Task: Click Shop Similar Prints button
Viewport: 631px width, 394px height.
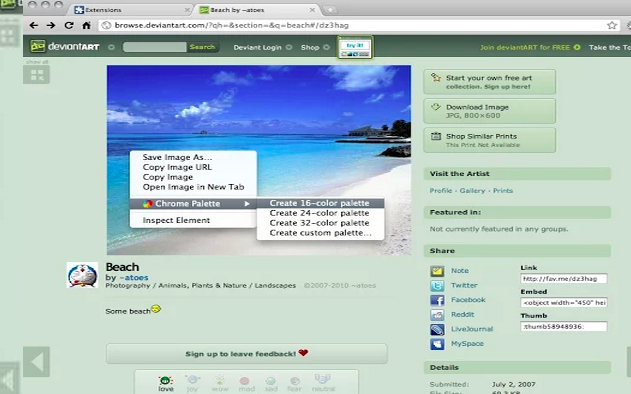Action: tap(489, 140)
